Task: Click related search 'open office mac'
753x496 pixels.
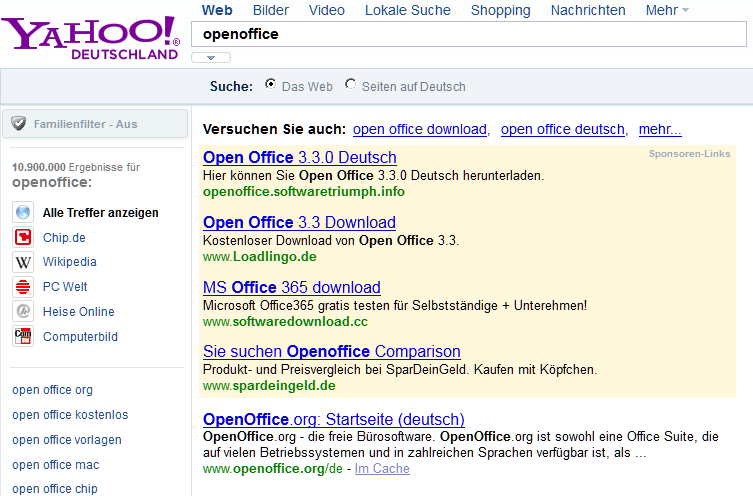Action: [56, 465]
